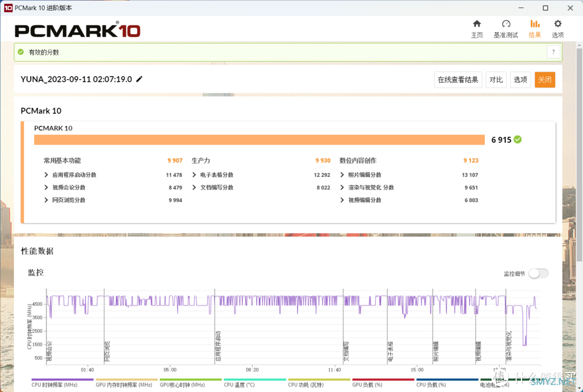Click the 有效的分数 status text
The width and height of the screenshot is (583, 392).
44,52
